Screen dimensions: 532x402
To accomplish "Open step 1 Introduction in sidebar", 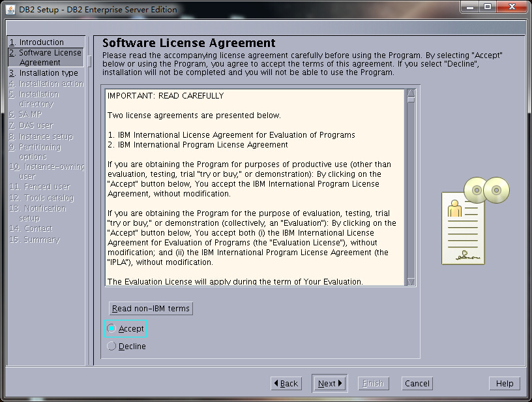I will tap(37, 42).
